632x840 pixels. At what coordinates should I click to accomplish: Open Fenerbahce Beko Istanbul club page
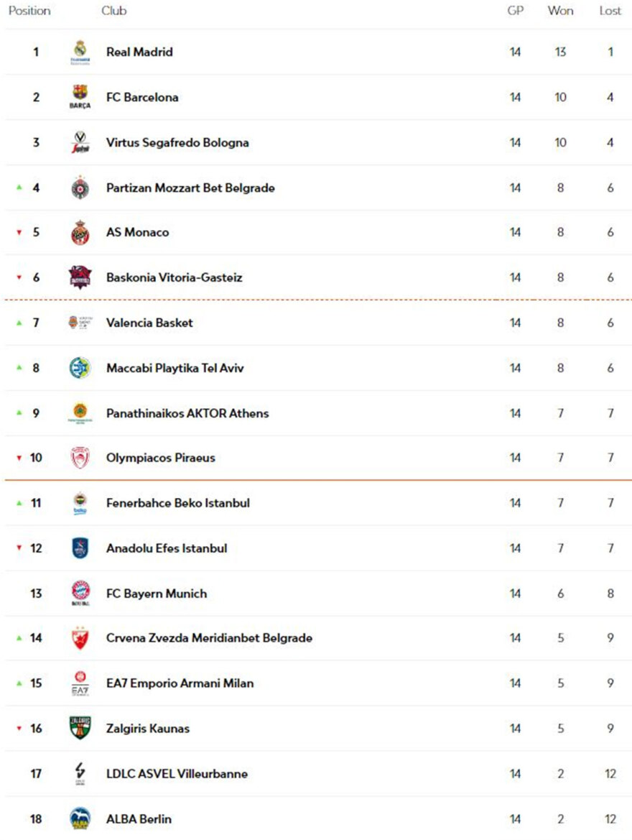coord(178,503)
